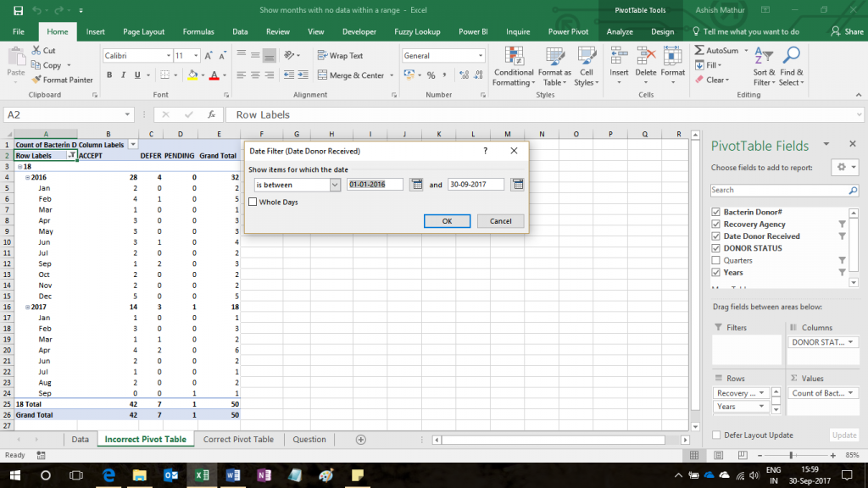Open the font size dropdown
Image resolution: width=868 pixels, height=488 pixels.
pos(196,56)
